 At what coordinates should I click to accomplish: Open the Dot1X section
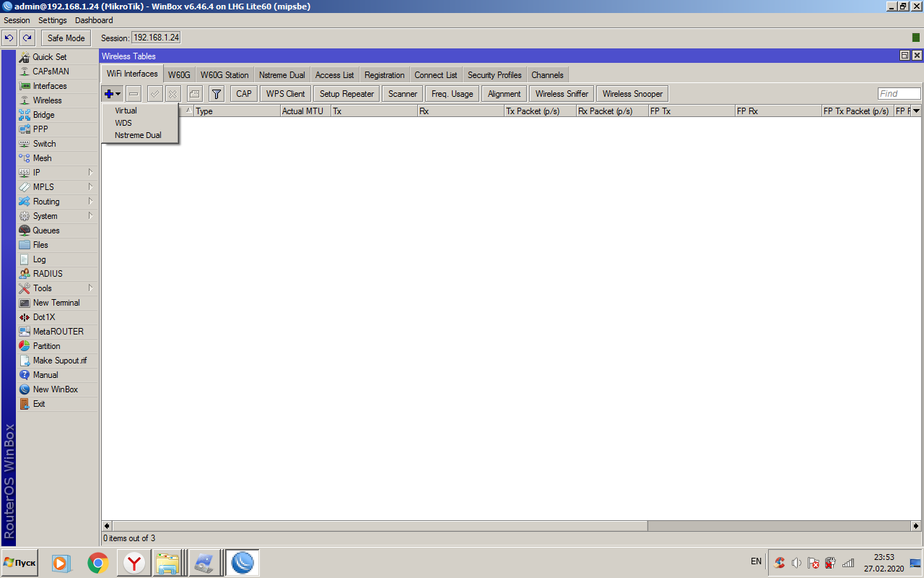pos(57,317)
